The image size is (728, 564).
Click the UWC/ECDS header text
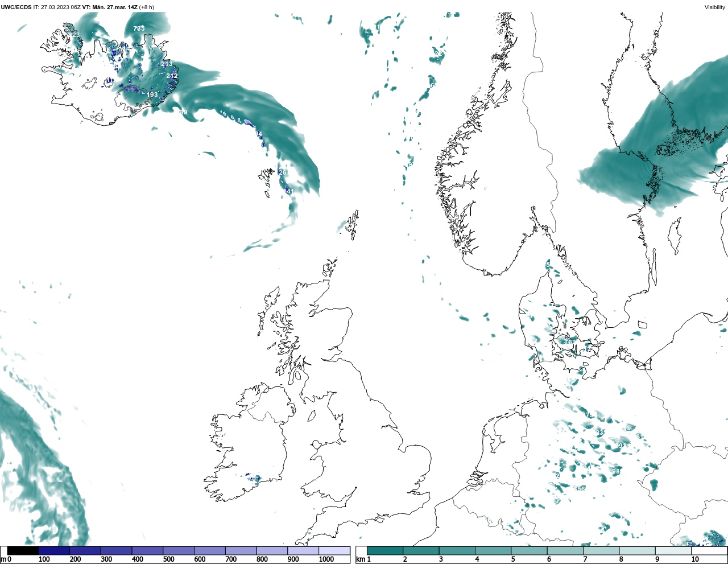(16, 7)
